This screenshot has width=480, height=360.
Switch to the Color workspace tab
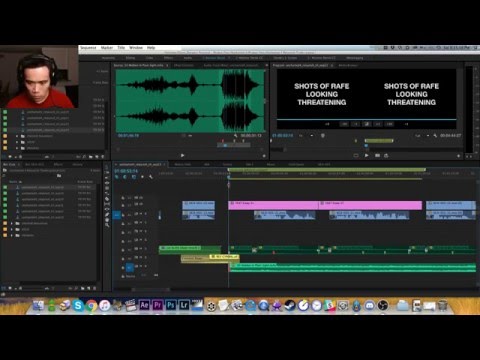[149, 58]
